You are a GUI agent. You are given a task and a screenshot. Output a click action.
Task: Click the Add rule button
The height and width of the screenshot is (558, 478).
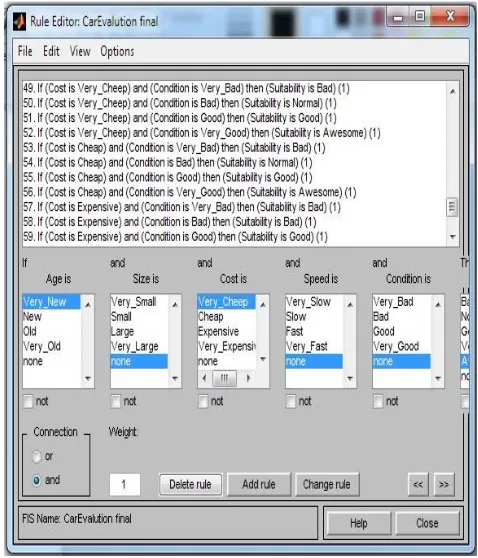pyautogui.click(x=259, y=485)
